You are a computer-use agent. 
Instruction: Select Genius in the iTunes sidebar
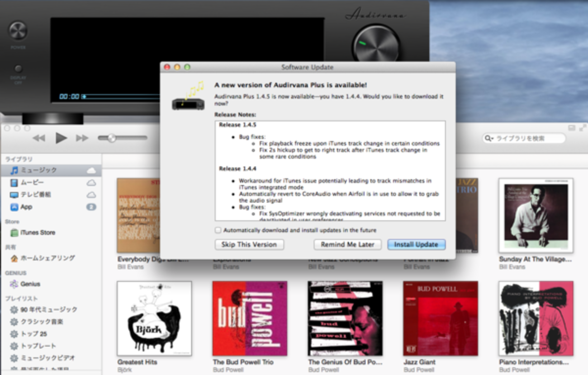(51, 284)
